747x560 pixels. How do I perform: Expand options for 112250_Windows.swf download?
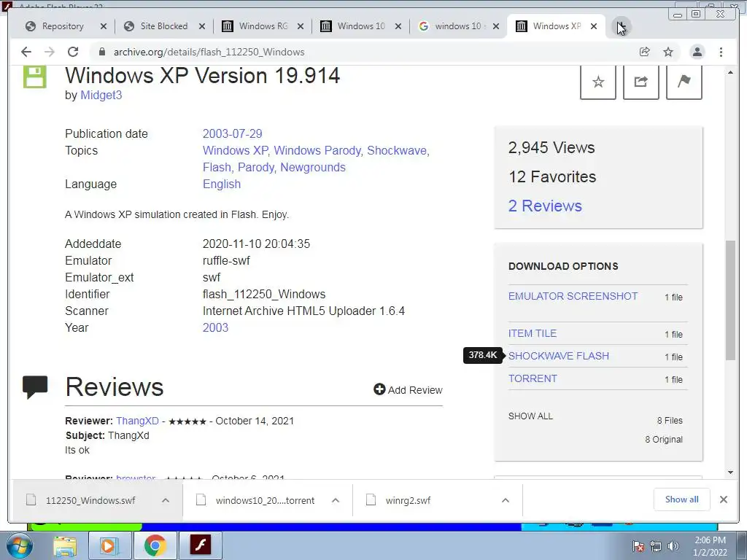click(166, 500)
